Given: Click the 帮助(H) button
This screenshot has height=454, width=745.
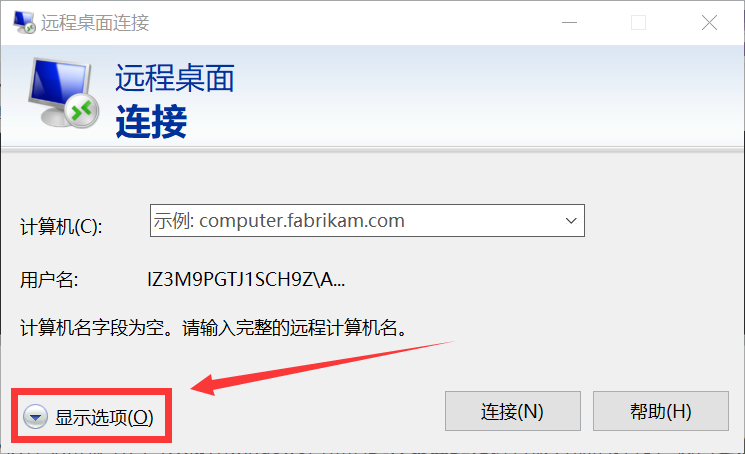Looking at the screenshot, I should (x=661, y=411).
